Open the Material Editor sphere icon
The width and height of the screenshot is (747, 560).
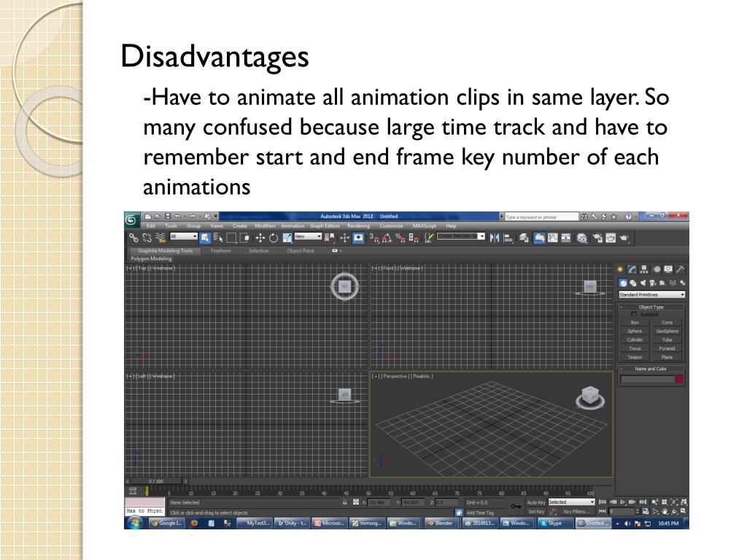(581, 237)
